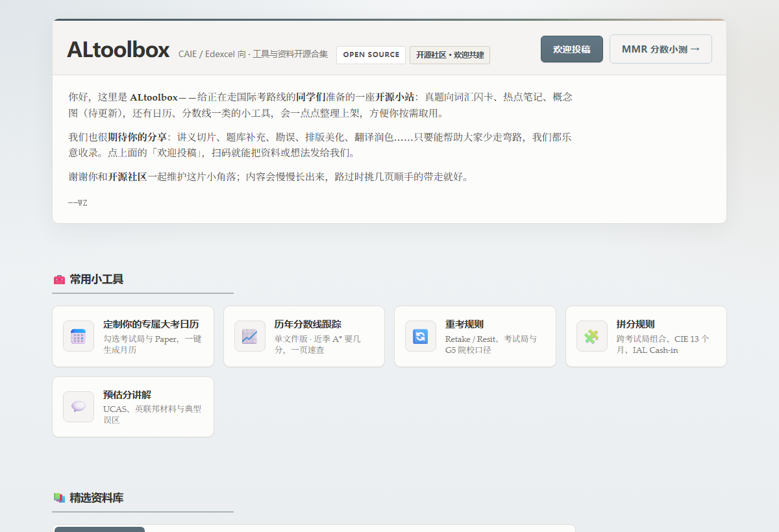This screenshot has height=532, width=779.
Task: Click the calendar icon on 定制你的专属大考日历 card
Action: pos(78,336)
